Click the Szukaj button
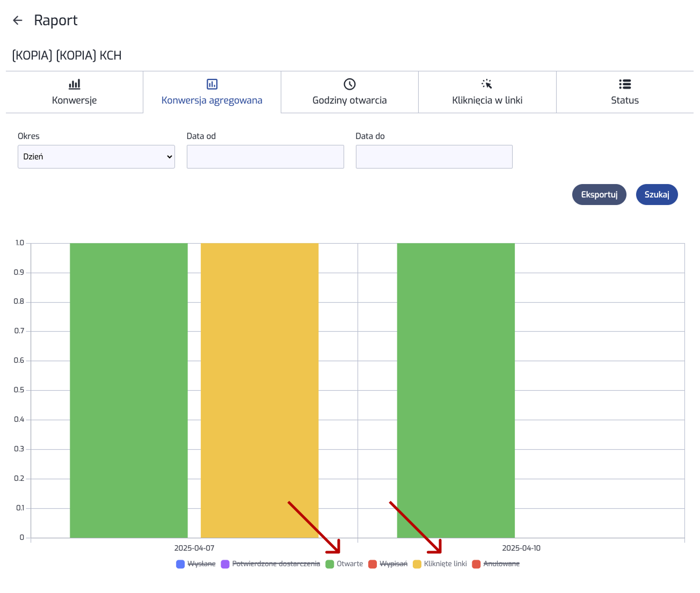The width and height of the screenshot is (700, 593). pos(657,195)
